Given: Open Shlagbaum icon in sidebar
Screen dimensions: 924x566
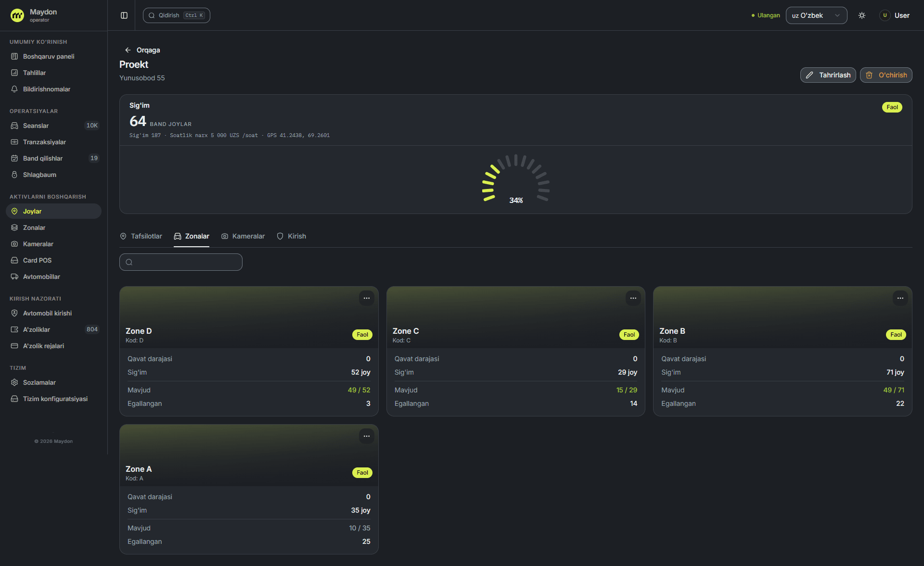Looking at the screenshot, I should 14,175.
